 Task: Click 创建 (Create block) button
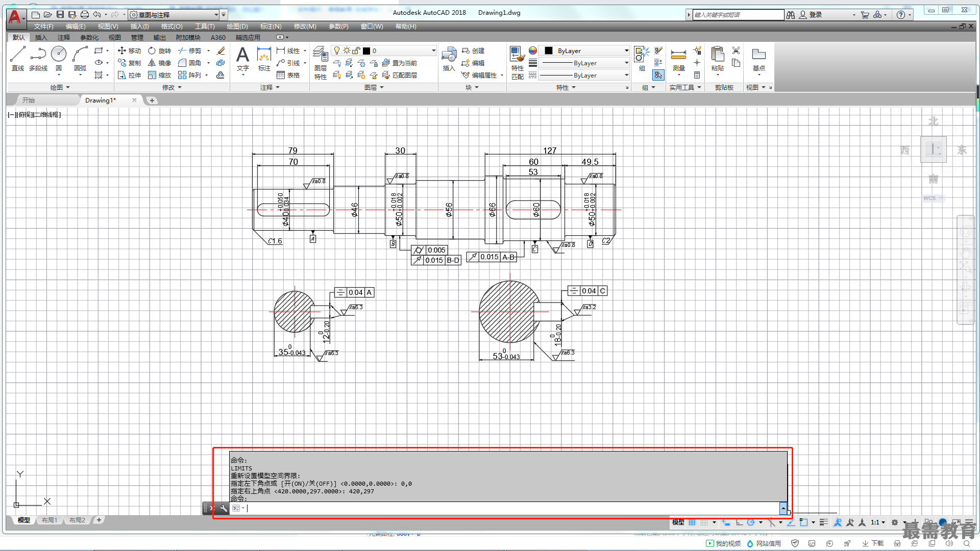click(473, 51)
